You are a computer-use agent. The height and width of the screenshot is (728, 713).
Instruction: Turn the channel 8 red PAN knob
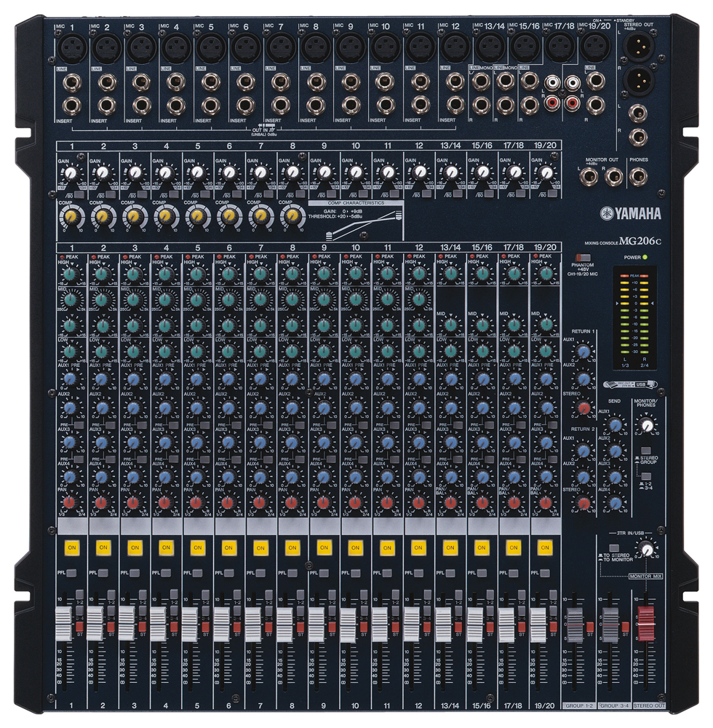click(291, 502)
